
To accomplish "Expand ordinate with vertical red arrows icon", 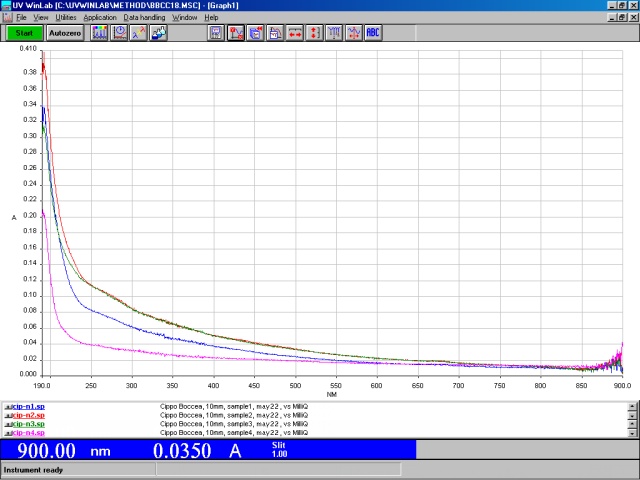I will pos(314,33).
